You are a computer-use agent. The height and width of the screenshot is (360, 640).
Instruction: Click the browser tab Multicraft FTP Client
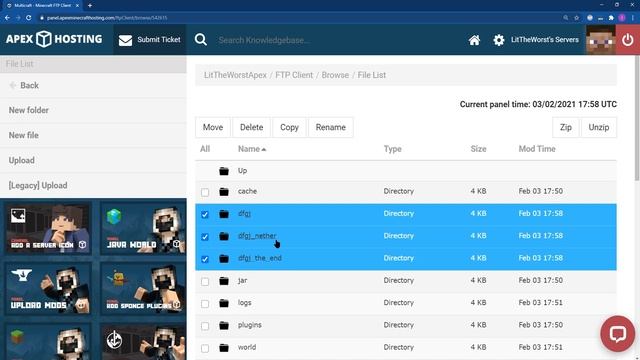42,5
